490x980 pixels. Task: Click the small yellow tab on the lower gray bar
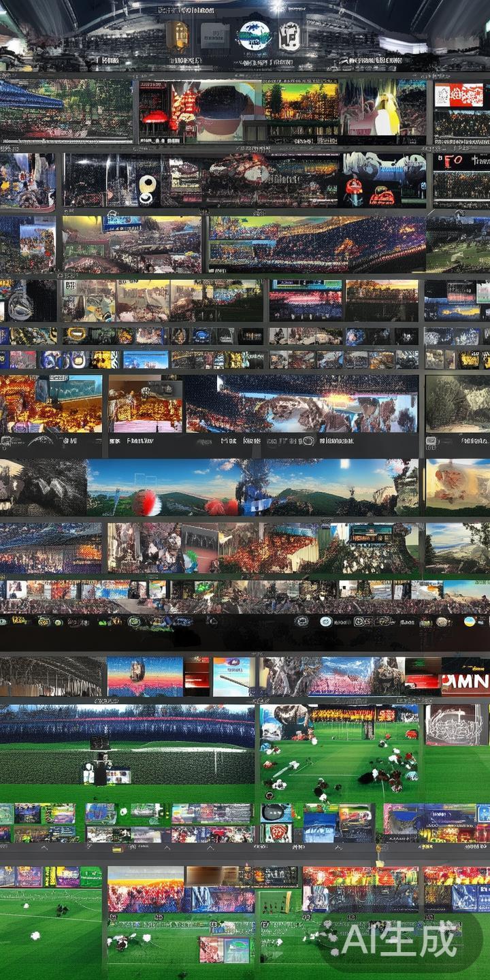point(117,849)
